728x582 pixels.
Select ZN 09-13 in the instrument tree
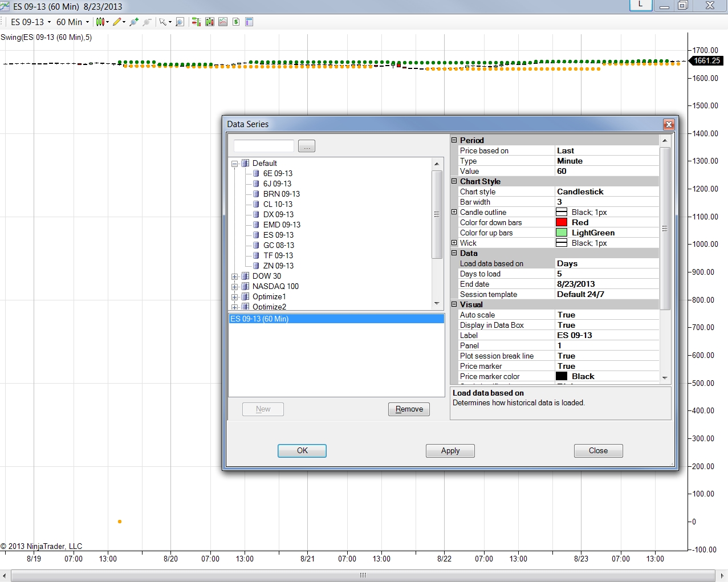(278, 266)
